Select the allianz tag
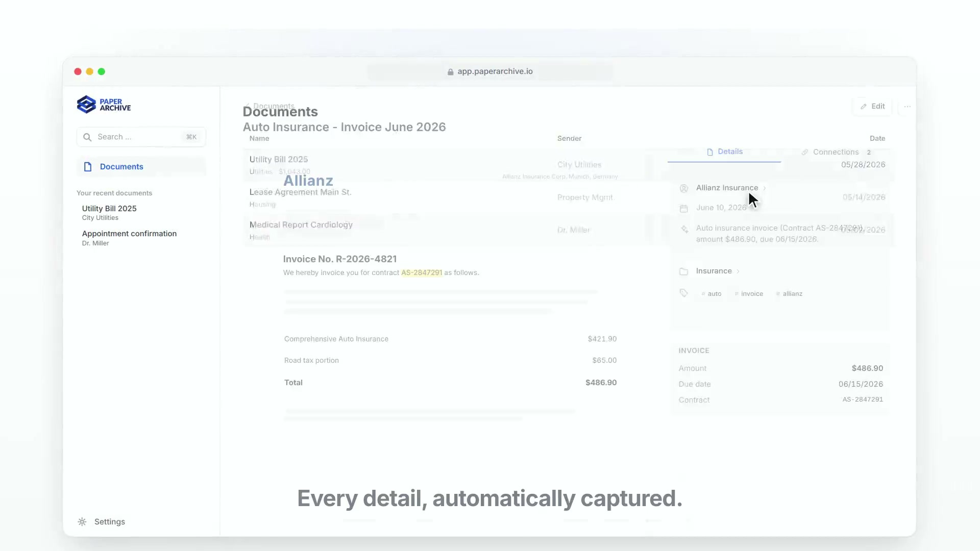Viewport: 980px width, 551px height. 789,294
